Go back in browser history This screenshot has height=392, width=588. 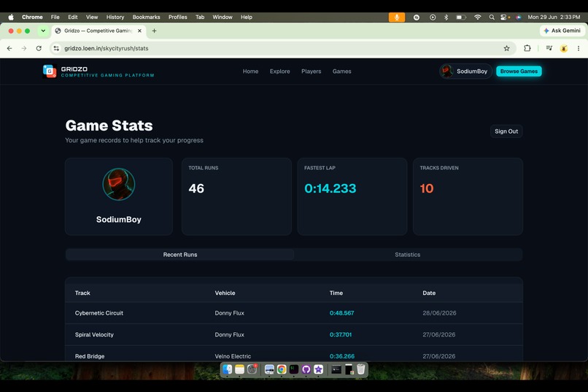[x=9, y=48]
